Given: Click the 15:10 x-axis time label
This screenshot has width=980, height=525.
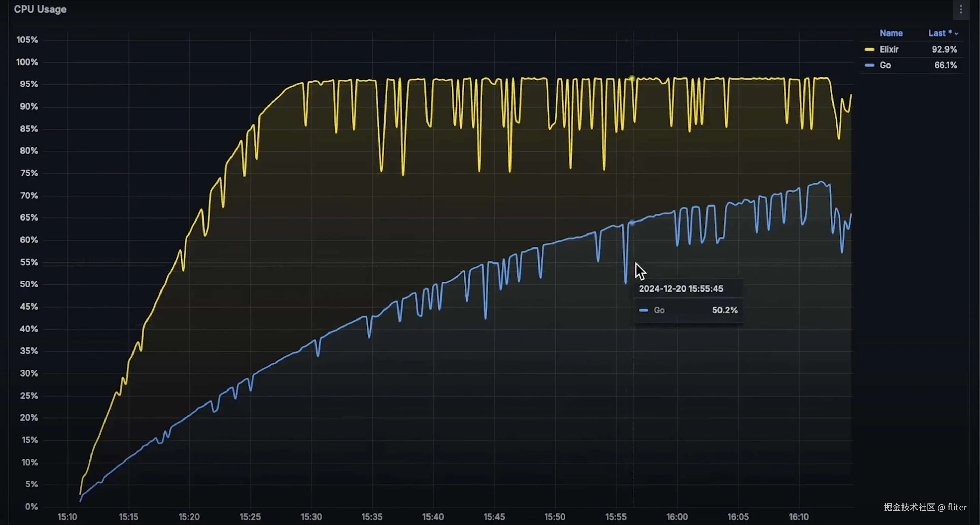Looking at the screenshot, I should tap(67, 516).
